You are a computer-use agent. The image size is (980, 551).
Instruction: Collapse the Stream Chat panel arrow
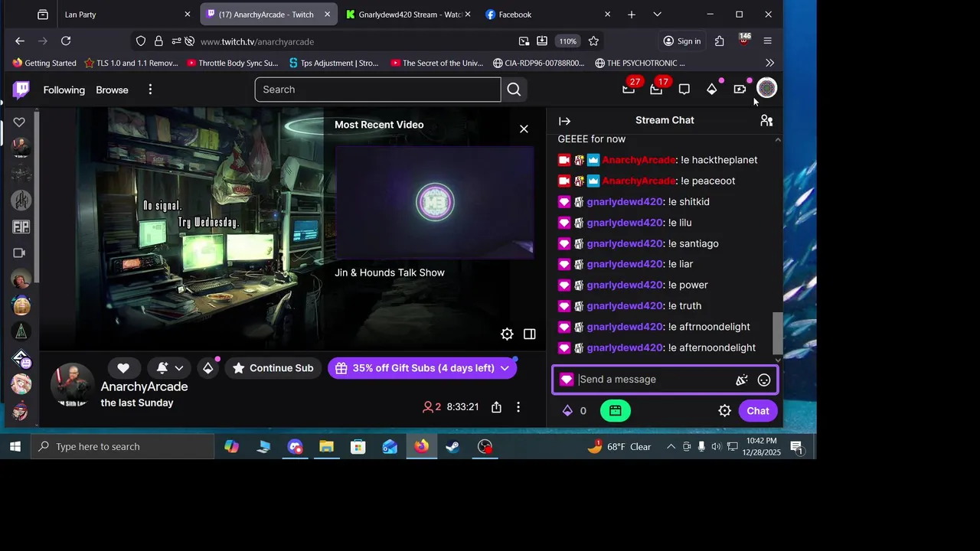pos(564,121)
